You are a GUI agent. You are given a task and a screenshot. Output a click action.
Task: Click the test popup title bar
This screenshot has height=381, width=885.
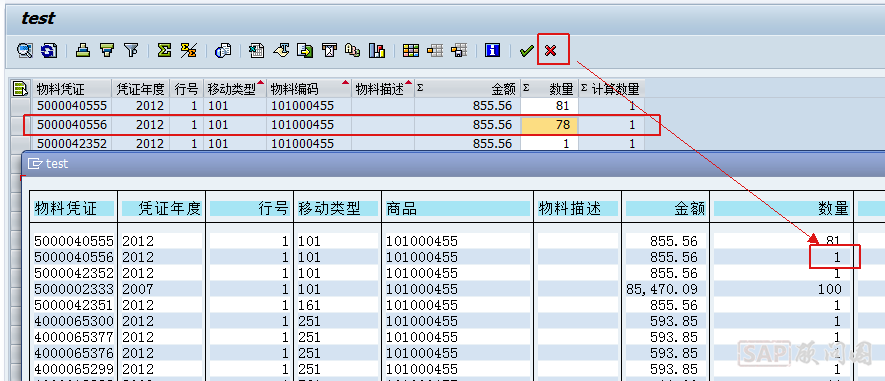453,164
